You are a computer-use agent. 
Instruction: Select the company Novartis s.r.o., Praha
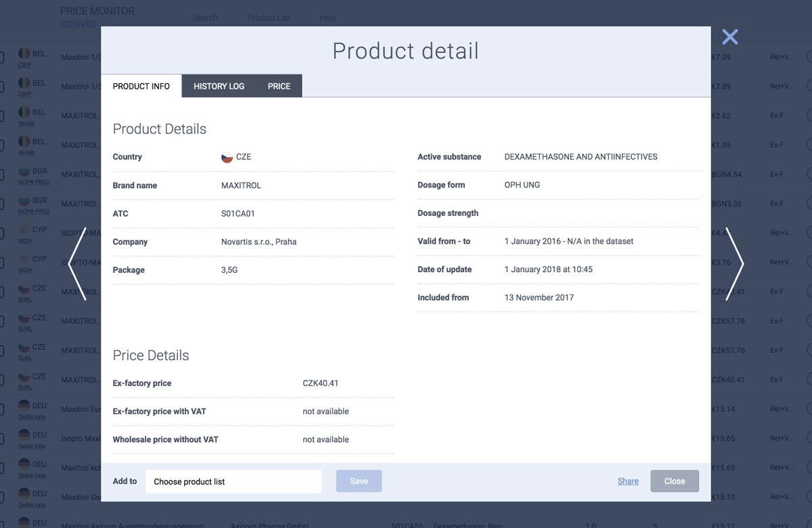[x=258, y=242]
